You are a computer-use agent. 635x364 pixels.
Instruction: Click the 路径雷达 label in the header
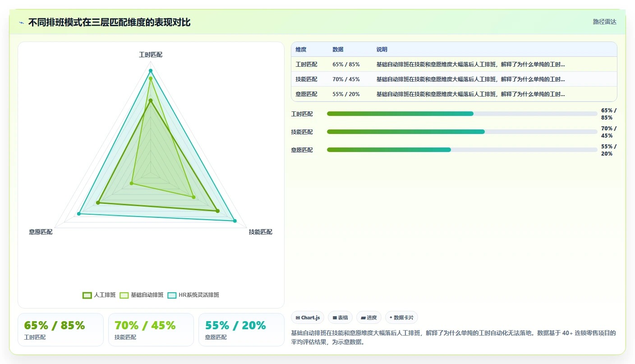pos(604,22)
